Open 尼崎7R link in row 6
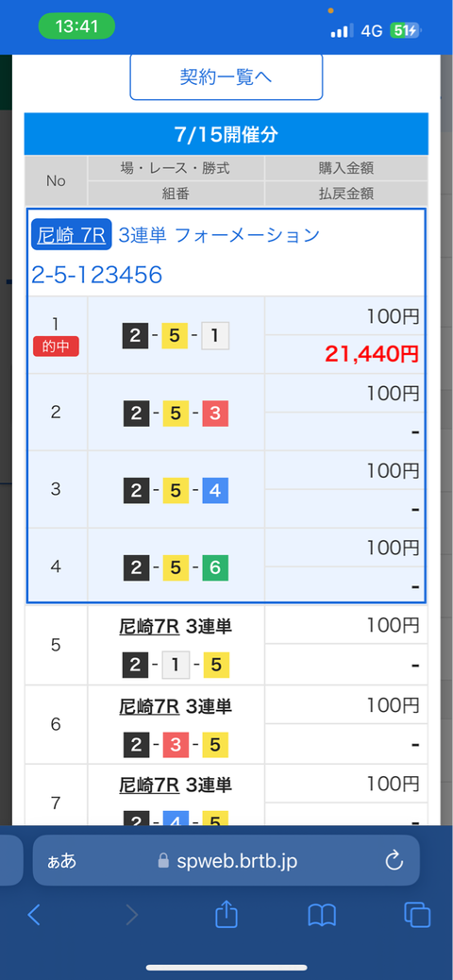This screenshot has width=453, height=980. pyautogui.click(x=149, y=706)
